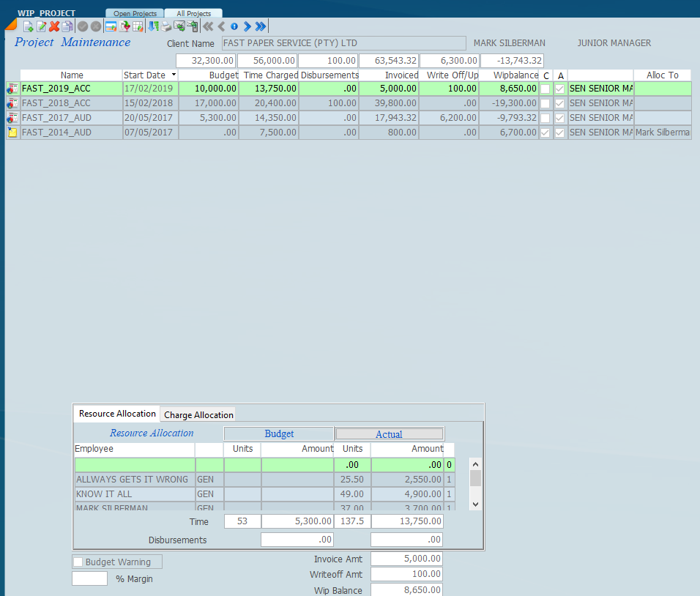Go to first record double-left arrow
The image size is (700, 596).
208,26
